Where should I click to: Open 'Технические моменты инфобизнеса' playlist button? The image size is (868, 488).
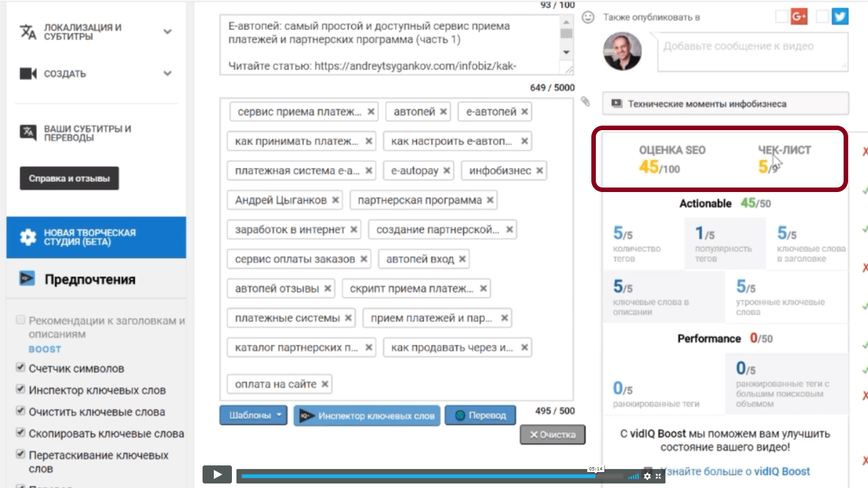(x=725, y=104)
